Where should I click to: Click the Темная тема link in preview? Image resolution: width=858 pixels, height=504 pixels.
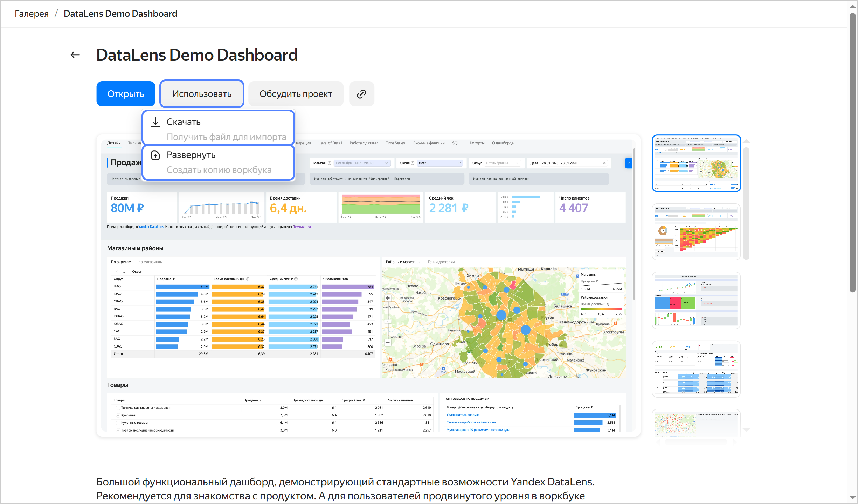pos(303,227)
